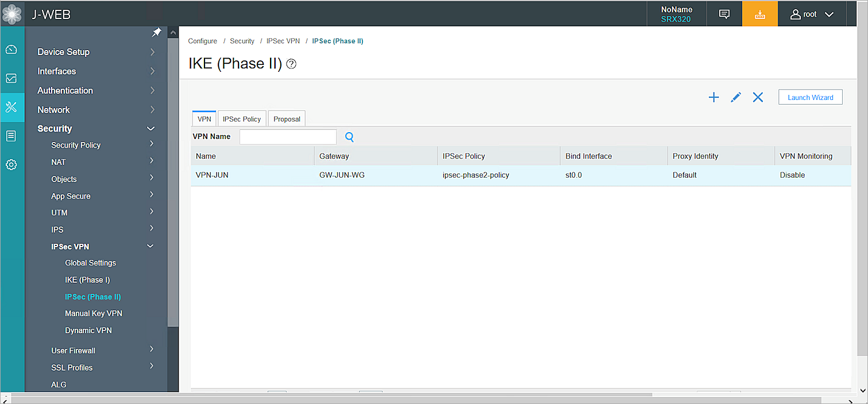Switch to the Proposal tab
The width and height of the screenshot is (868, 404).
coord(287,119)
